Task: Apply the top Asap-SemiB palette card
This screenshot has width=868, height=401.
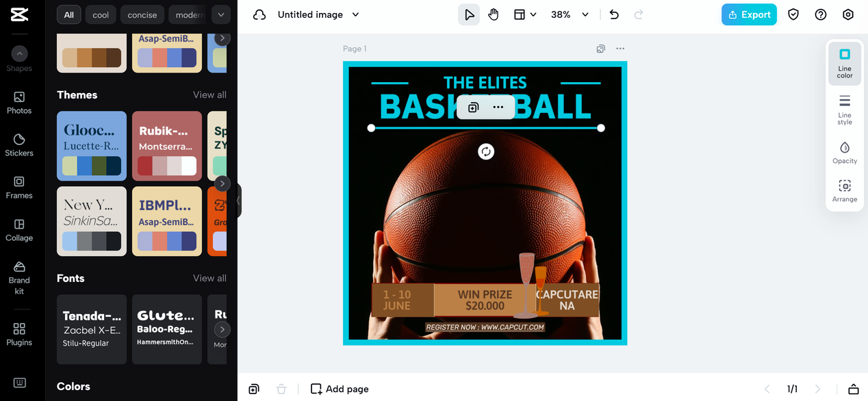Action: click(167, 53)
